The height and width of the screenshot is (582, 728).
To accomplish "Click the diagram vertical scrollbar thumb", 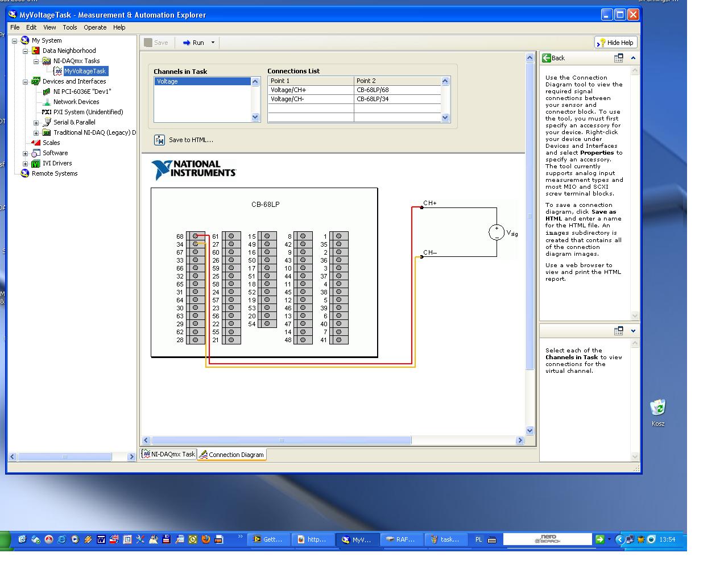I will (530, 216).
